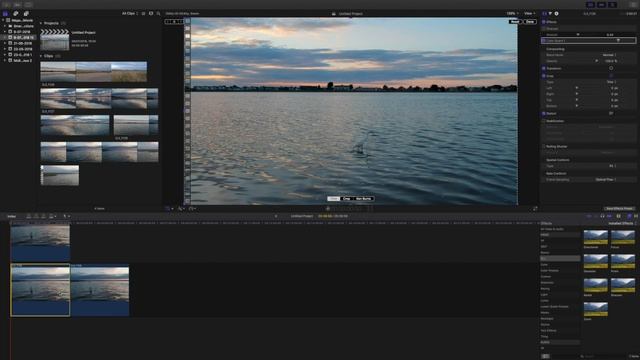Toggle the Effects browser button
This screenshot has height=360, width=640.
[629, 216]
